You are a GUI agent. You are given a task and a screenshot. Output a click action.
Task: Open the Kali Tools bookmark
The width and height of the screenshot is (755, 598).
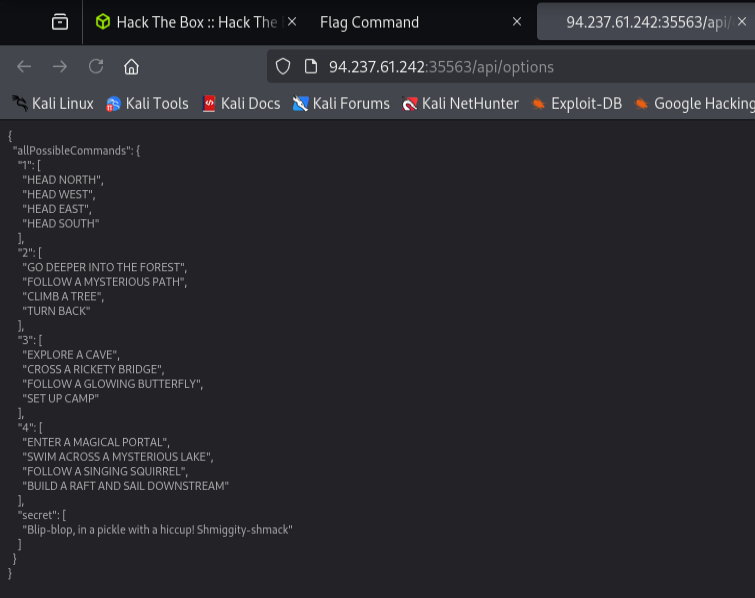[147, 104]
